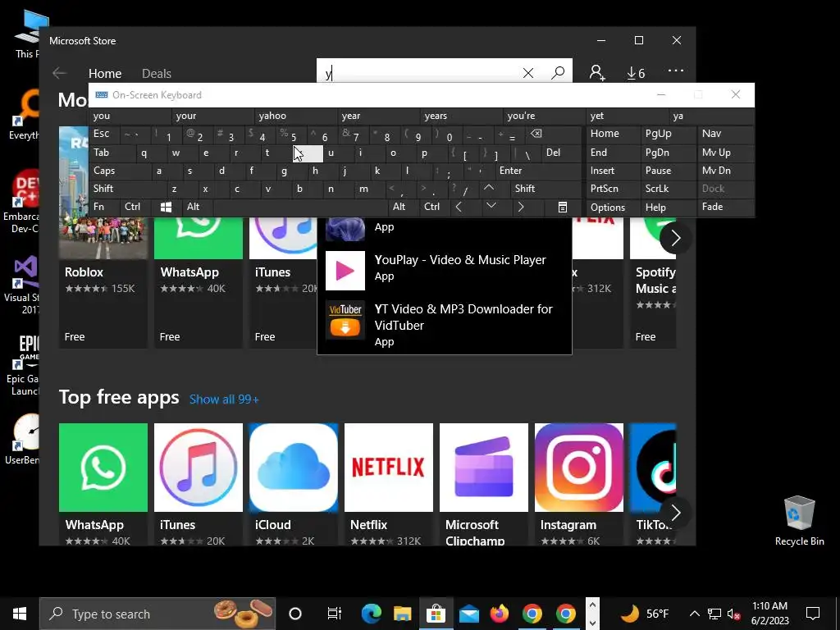
Task: Click the right arrow key on keyboard
Action: pyautogui.click(x=521, y=207)
